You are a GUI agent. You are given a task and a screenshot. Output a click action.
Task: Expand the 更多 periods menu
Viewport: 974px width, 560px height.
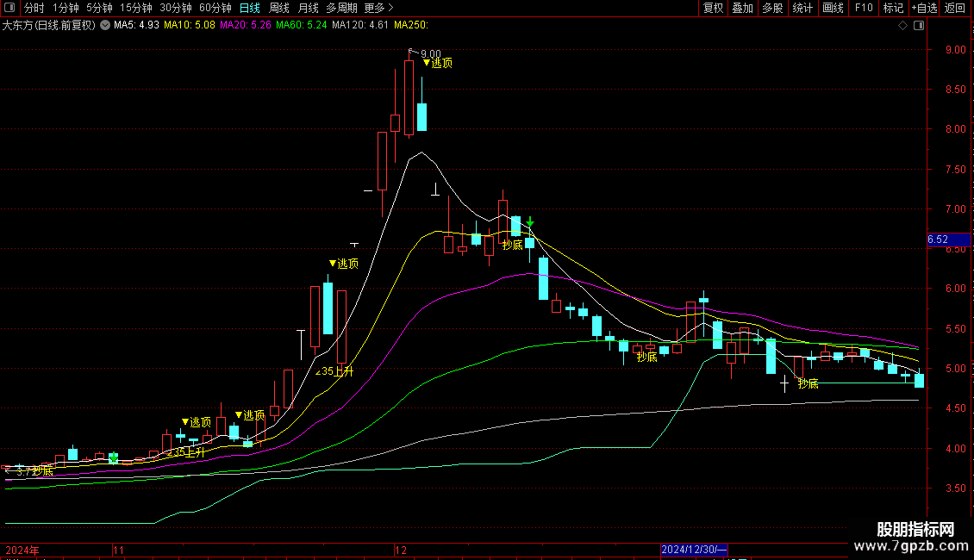378,9
